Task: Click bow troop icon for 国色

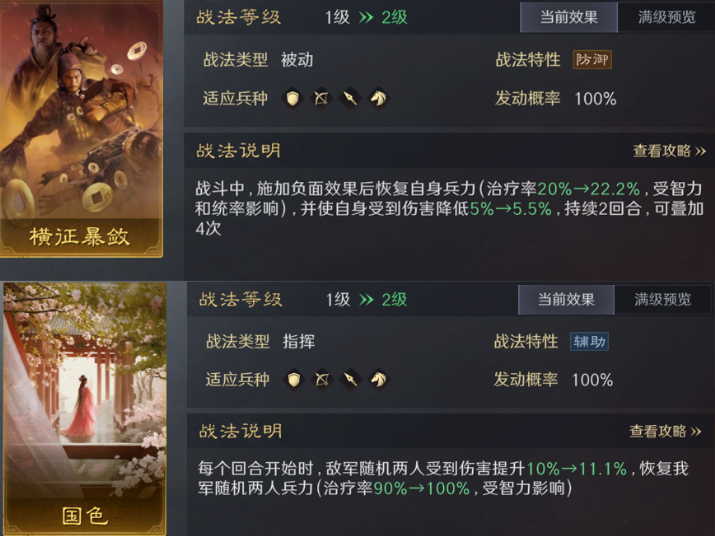Action: [x=322, y=379]
